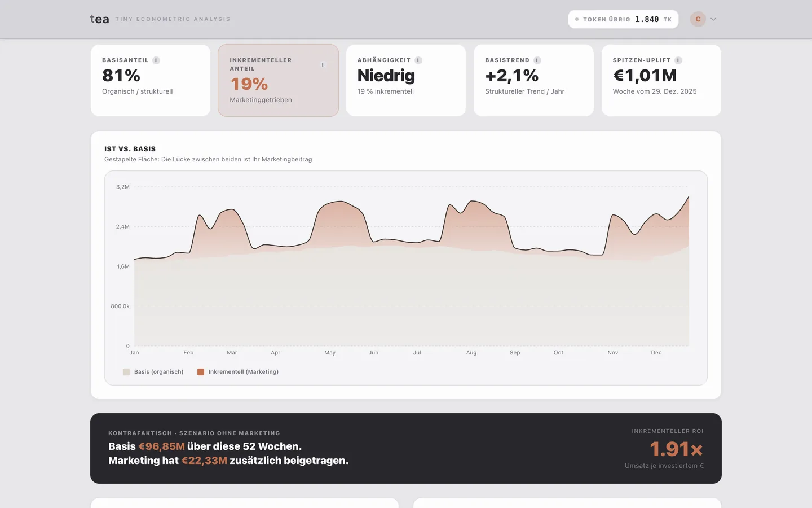The image size is (812, 508).
Task: Click the 'Tiny Econometric Analysis' tagline
Action: pyautogui.click(x=173, y=19)
